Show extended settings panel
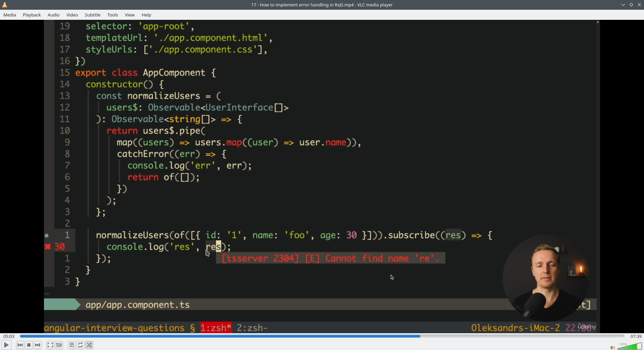644x350 pixels. tap(59, 345)
